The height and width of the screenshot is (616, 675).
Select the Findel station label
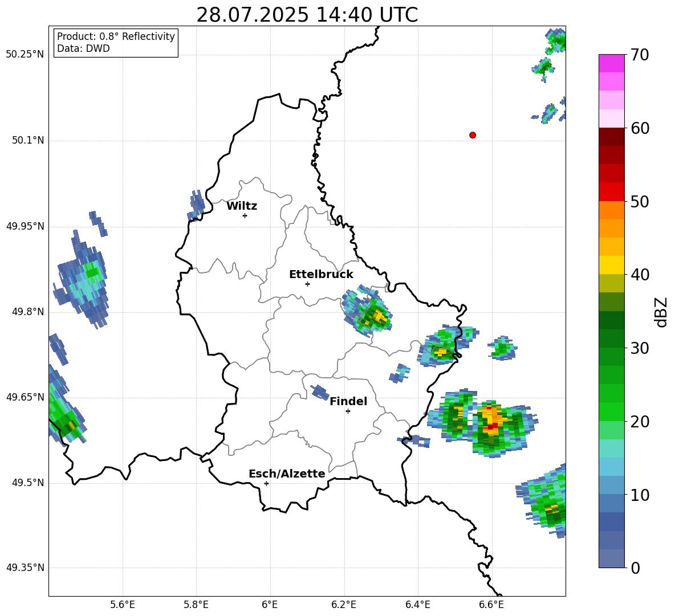click(x=348, y=401)
